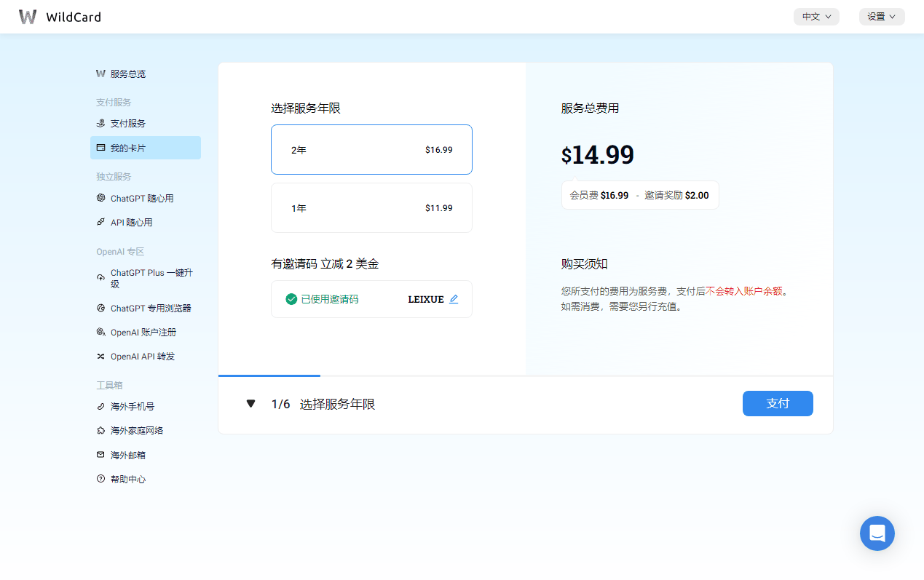Select the 1年 $11.99 plan
924x580 pixels.
371,207
